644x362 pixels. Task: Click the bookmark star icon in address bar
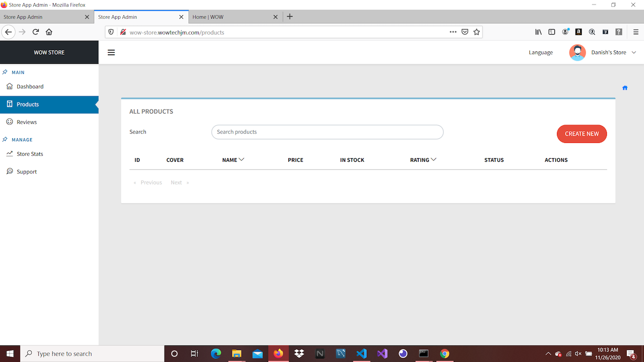click(x=476, y=32)
